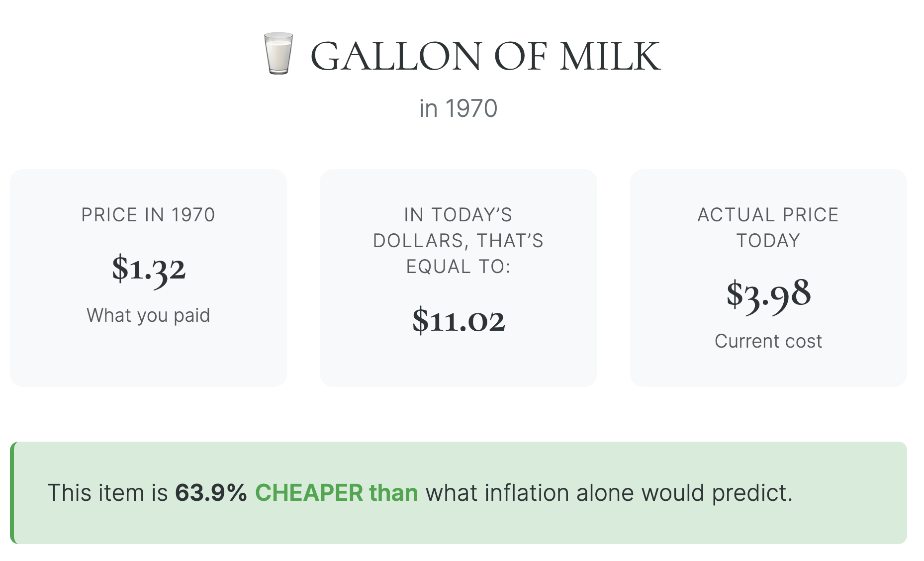924x561 pixels.
Task: Select the $3.98 current price
Action: pos(768,294)
